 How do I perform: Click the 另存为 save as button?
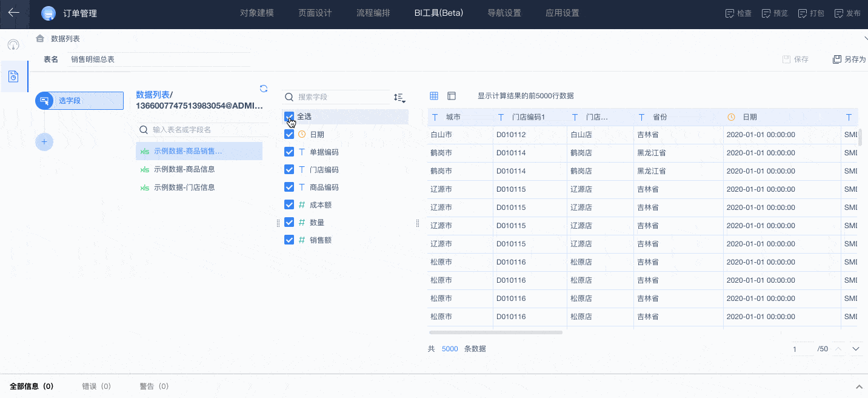(849, 59)
